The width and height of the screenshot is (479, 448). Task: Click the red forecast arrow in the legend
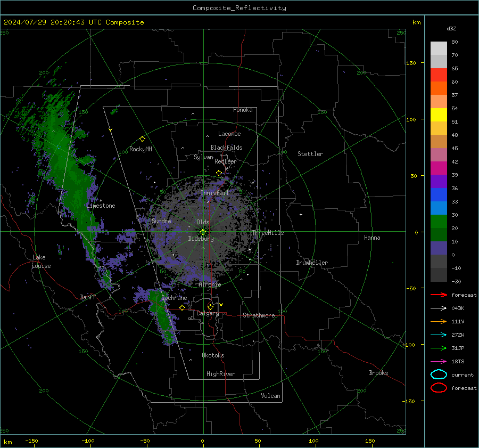tap(439, 295)
